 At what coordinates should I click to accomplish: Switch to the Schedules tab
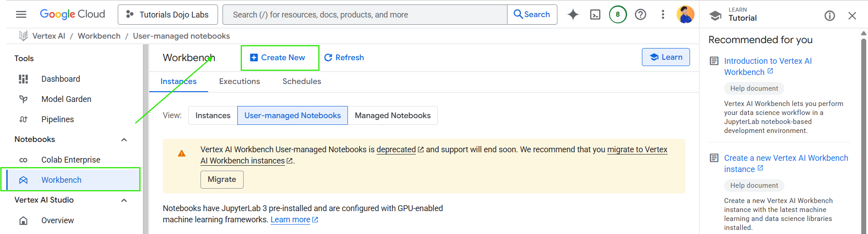click(302, 81)
